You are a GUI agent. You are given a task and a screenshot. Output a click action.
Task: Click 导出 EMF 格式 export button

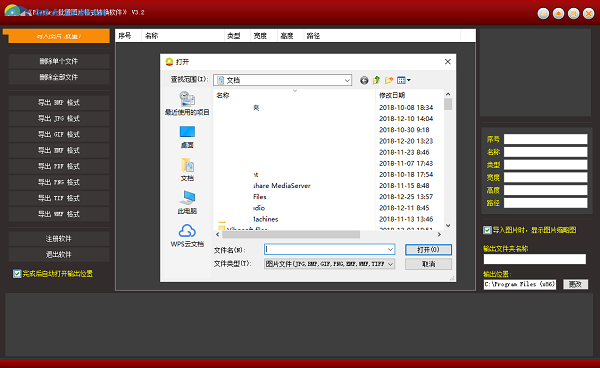59,150
